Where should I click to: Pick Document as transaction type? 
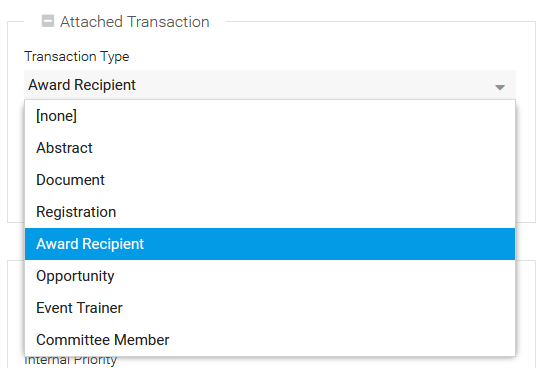pyautogui.click(x=270, y=180)
